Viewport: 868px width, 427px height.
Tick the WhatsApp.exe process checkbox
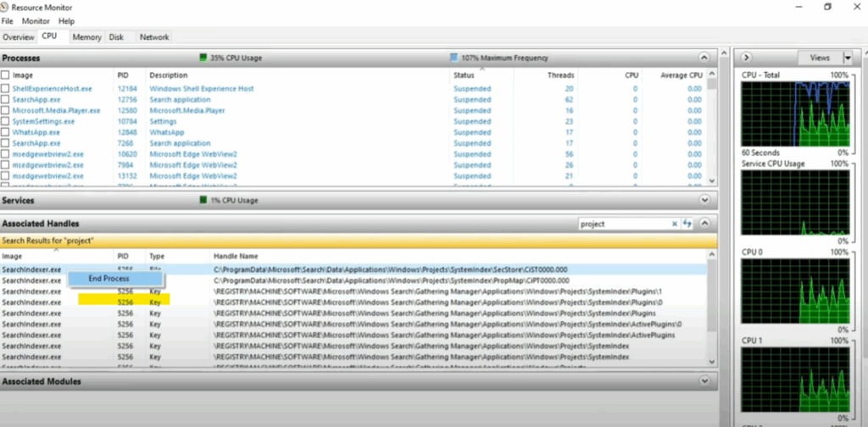click(6, 132)
